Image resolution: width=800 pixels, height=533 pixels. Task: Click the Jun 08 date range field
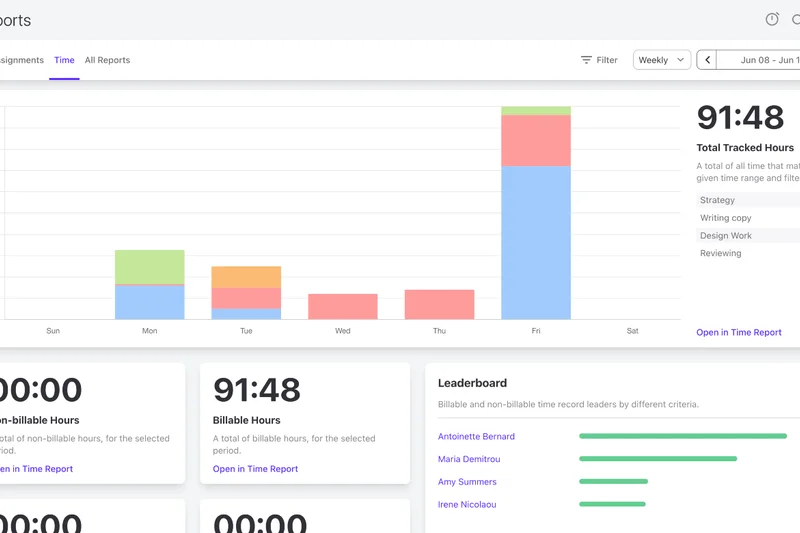pyautogui.click(x=765, y=60)
